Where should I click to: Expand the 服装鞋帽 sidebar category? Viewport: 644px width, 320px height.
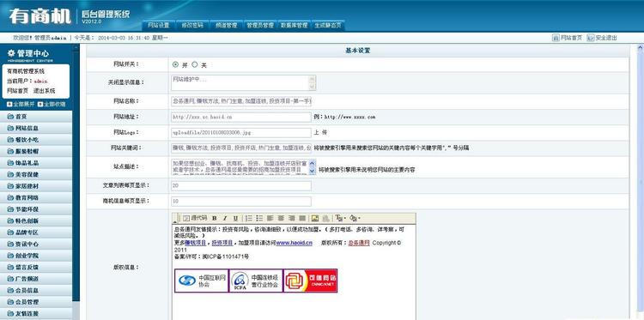point(36,151)
